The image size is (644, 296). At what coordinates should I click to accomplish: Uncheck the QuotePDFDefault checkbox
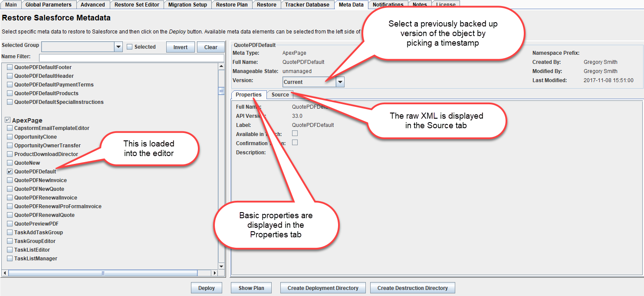click(x=10, y=172)
